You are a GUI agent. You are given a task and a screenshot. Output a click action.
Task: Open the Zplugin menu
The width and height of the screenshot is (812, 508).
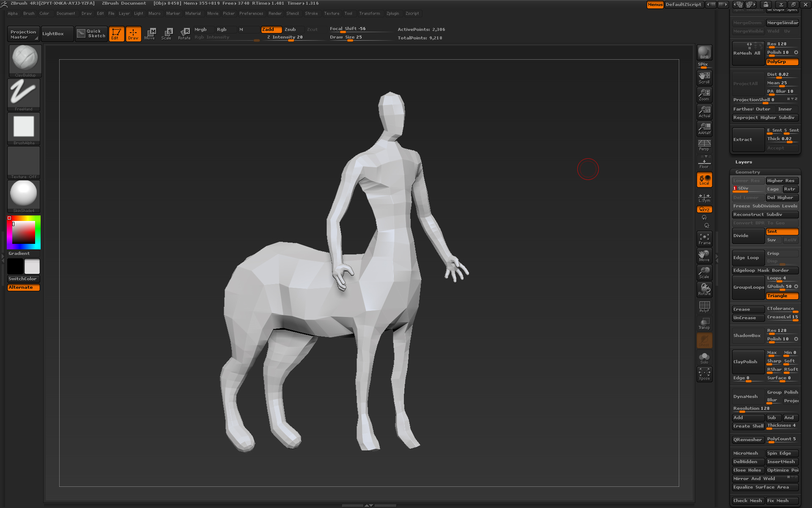point(392,14)
